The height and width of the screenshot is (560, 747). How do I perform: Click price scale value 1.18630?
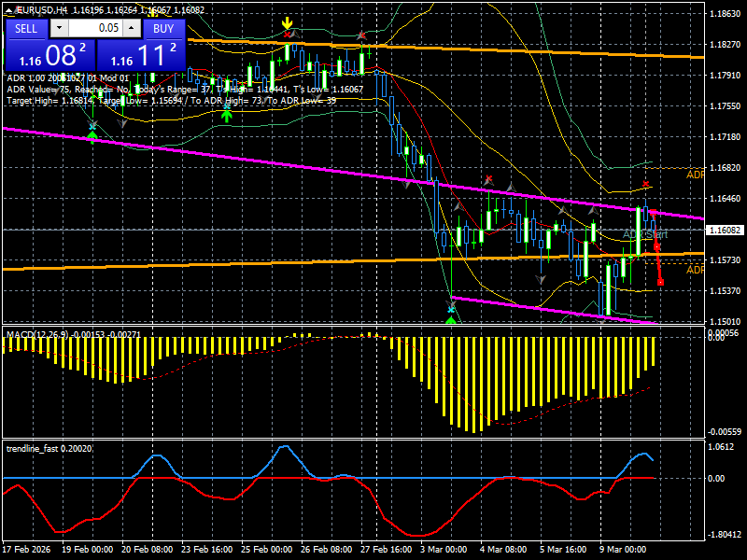(726, 14)
